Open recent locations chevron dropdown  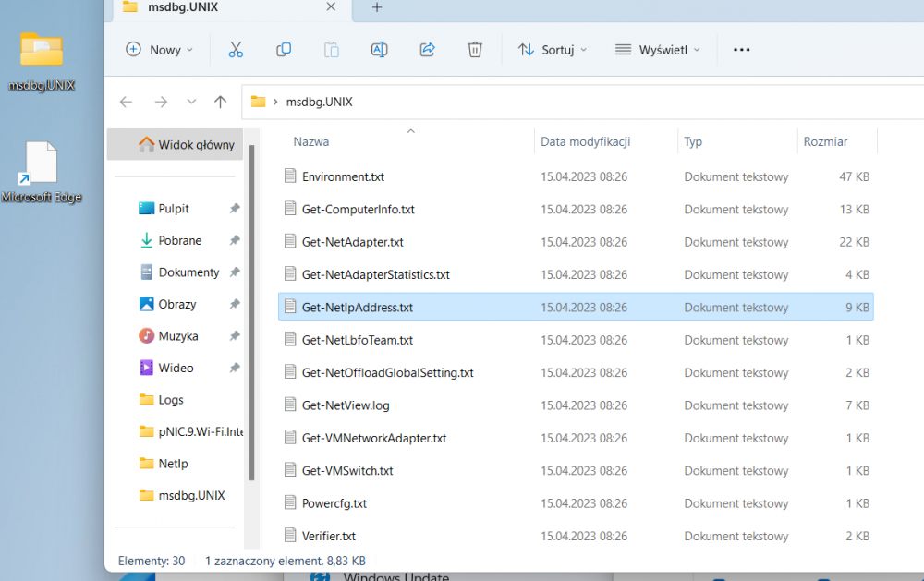[x=191, y=102]
